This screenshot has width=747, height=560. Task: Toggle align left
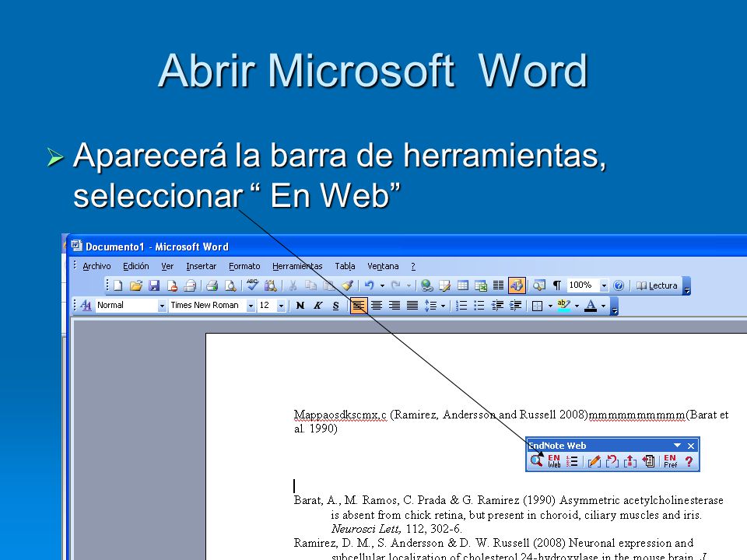(358, 305)
